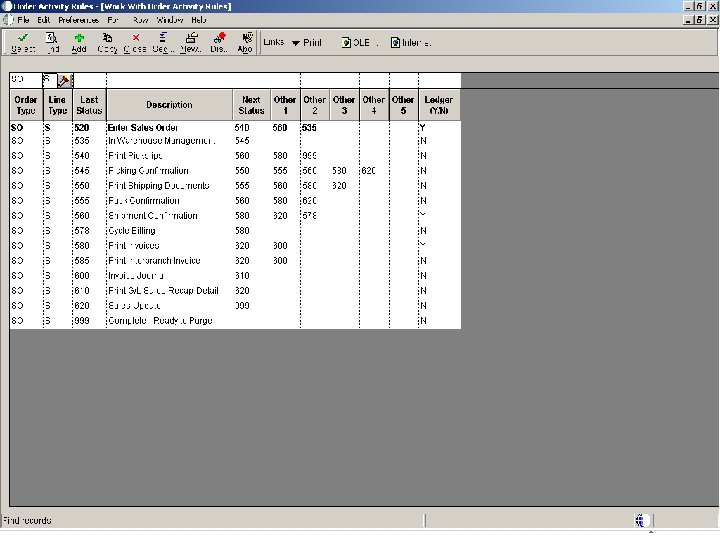Image resolution: width=720 pixels, height=540 pixels.
Task: Click last status 520 in Enter Sales Order row
Action: click(x=81, y=128)
